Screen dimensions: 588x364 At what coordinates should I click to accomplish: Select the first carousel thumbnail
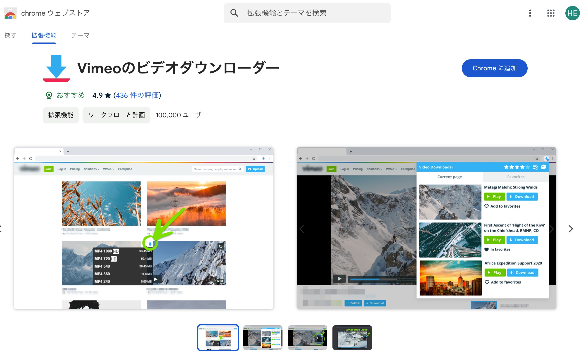[218, 338]
